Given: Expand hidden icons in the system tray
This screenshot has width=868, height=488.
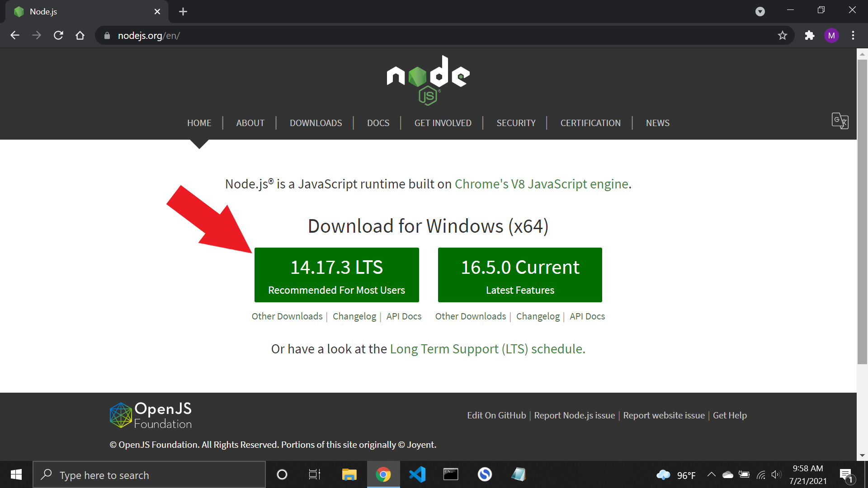Looking at the screenshot, I should tap(711, 474).
